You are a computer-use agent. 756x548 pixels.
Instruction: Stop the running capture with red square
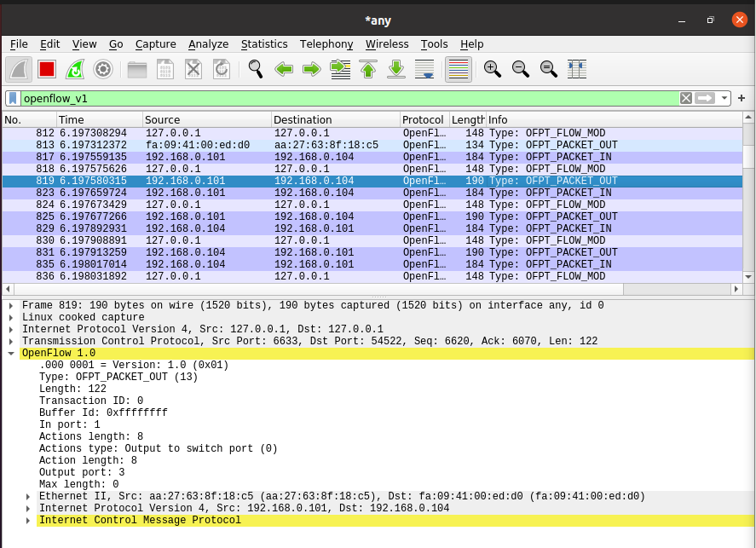click(47, 69)
